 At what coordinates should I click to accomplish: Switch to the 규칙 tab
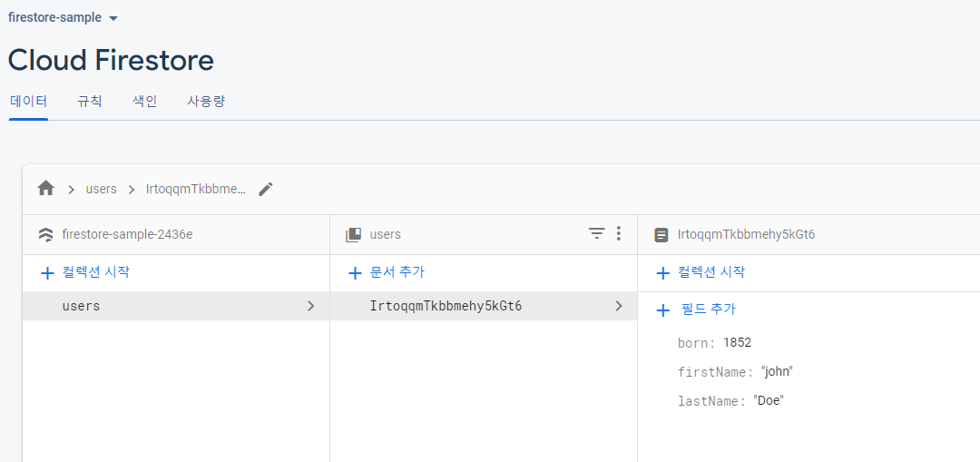pyautogui.click(x=89, y=102)
